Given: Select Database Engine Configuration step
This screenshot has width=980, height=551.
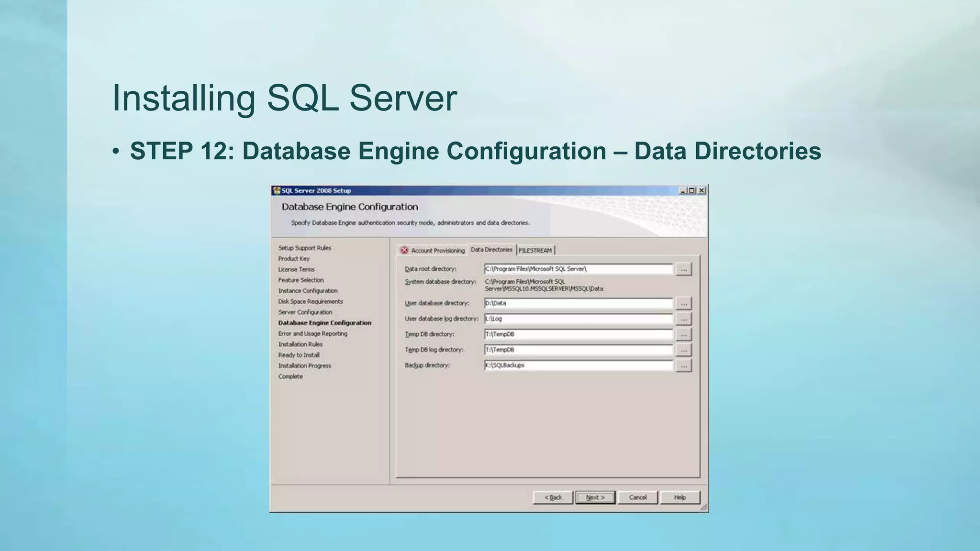Looking at the screenshot, I should 325,323.
